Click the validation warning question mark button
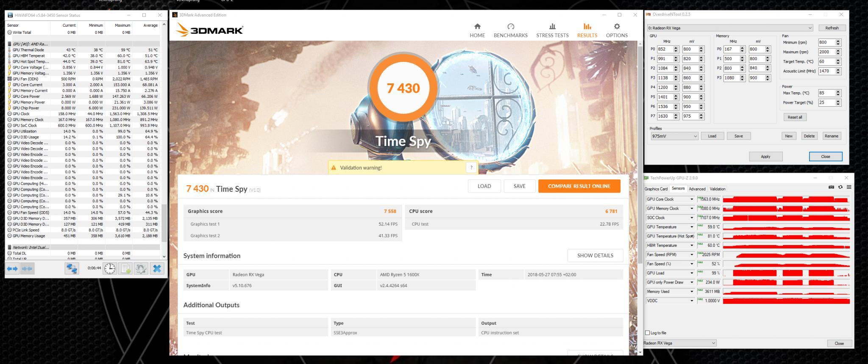Image resolution: width=868 pixels, height=364 pixels. 471,168
